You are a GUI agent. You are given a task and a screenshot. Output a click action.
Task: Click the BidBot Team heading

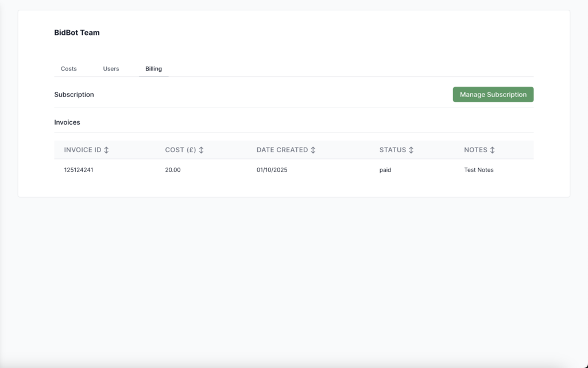pyautogui.click(x=77, y=33)
